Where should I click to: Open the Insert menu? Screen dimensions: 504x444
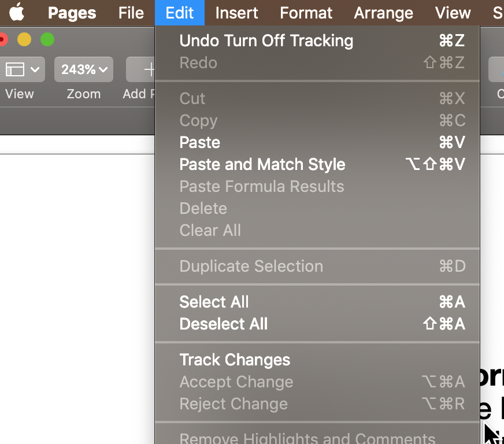(x=236, y=12)
